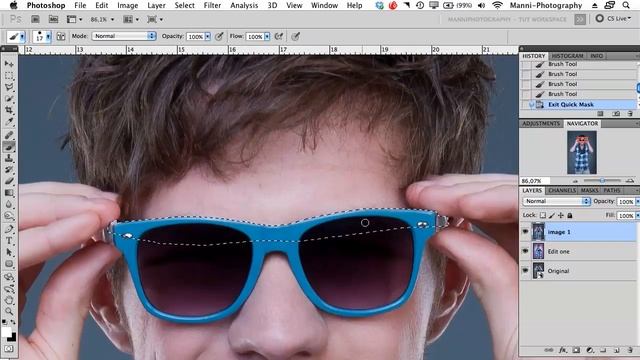640x360 pixels.
Task: Open the Screen Mode dropdown
Action: tap(156, 19)
